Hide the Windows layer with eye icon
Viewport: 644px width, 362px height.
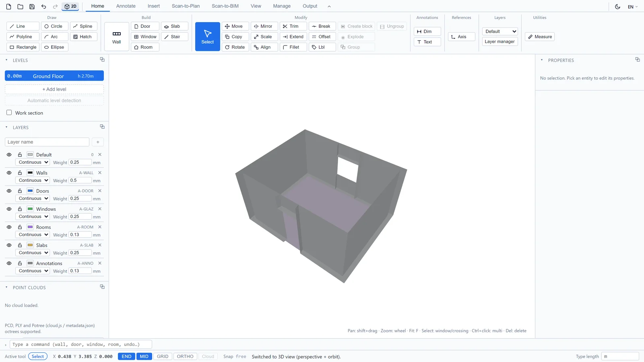[9, 209]
